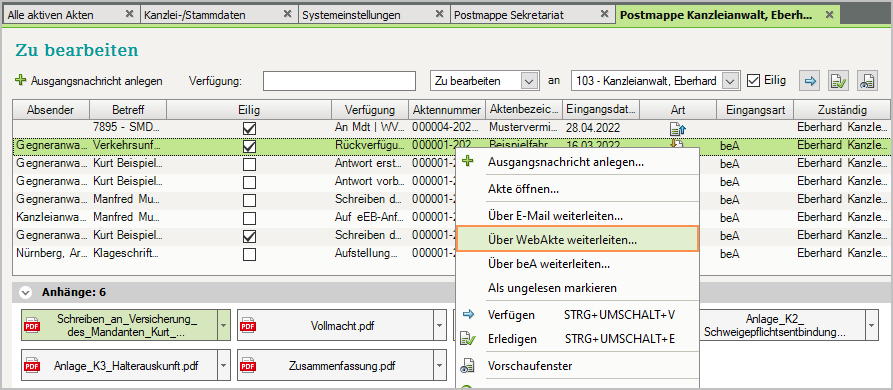Open the 103 - Kanzleianwalt, Eberhard dropdown

[x=731, y=81]
